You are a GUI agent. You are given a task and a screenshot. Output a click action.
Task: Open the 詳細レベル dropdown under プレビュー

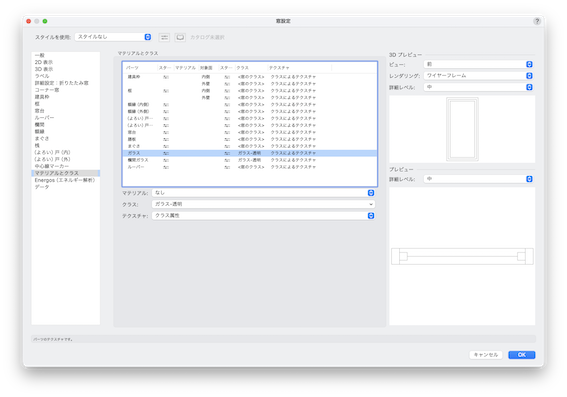(x=478, y=179)
